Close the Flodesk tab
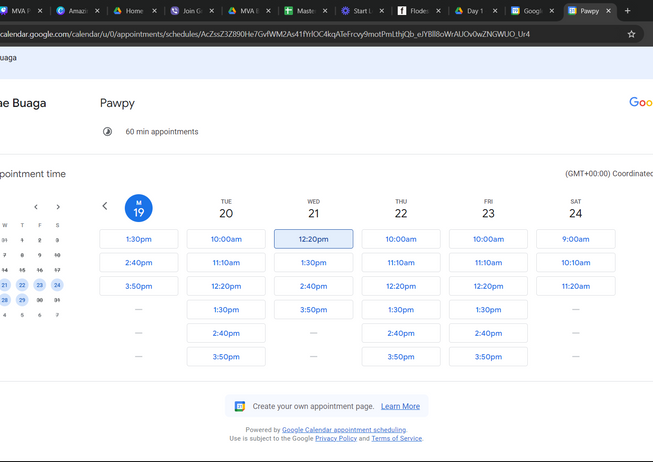653x462 pixels. [x=438, y=11]
